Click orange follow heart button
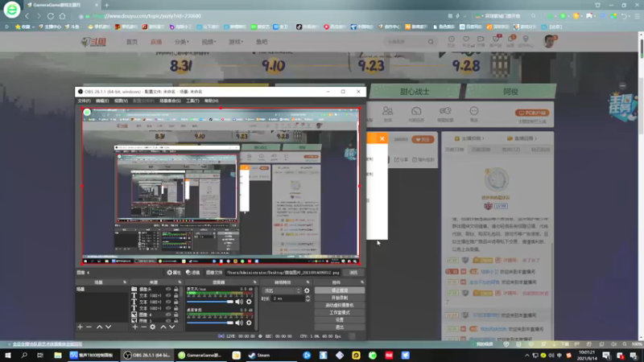644x362 pixels. 423,139
